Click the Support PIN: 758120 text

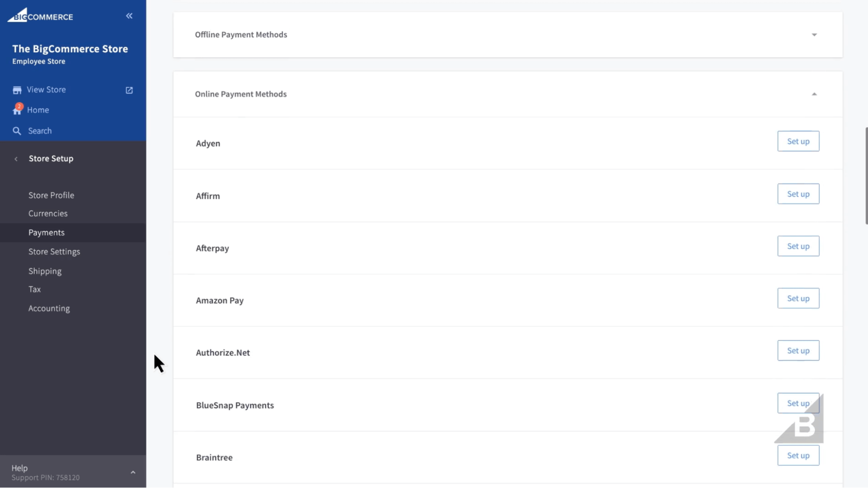coord(46,478)
